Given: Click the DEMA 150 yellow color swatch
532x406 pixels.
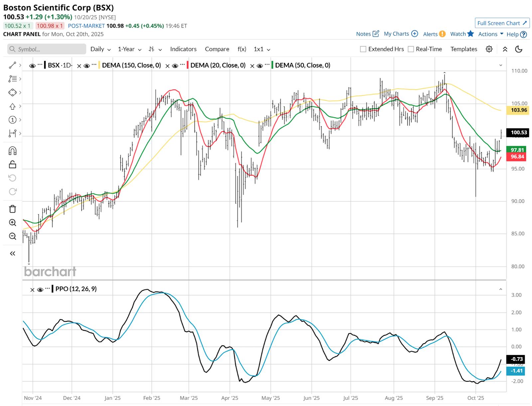Looking at the screenshot, I should pyautogui.click(x=99, y=65).
